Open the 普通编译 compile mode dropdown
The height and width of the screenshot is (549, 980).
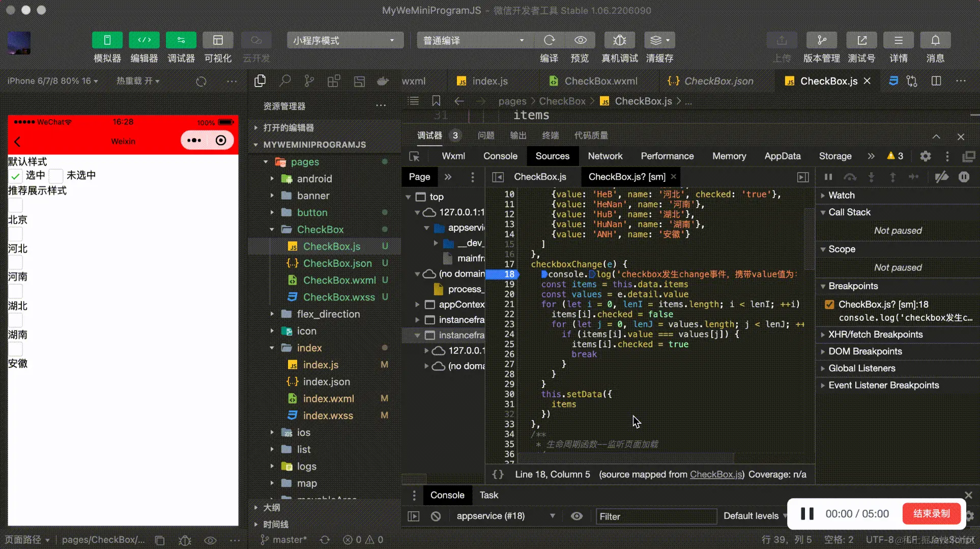475,40
